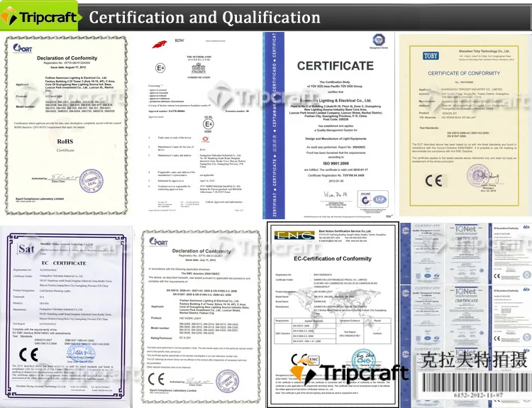Select the large 'CERTIFICATE' title

coord(336,66)
